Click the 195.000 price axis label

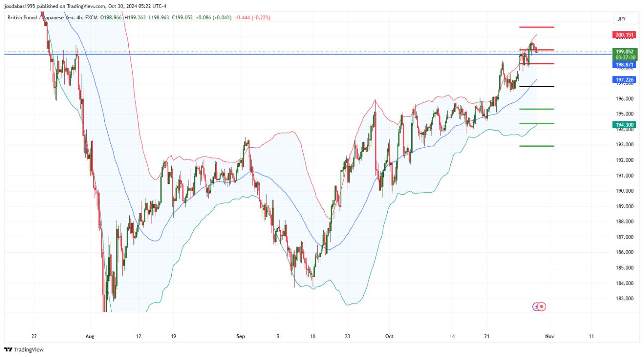tap(625, 114)
